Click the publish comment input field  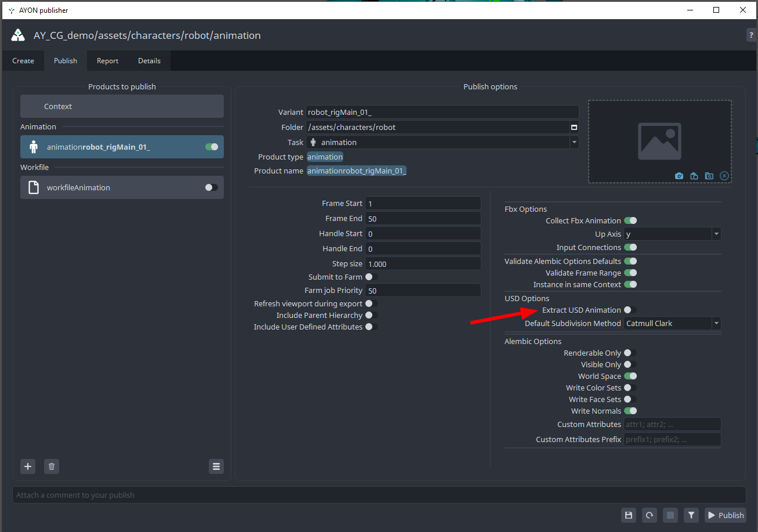[379, 495]
